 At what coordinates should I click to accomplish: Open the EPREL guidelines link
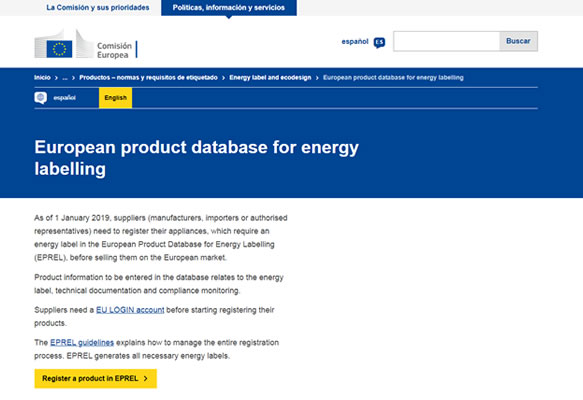tap(82, 342)
